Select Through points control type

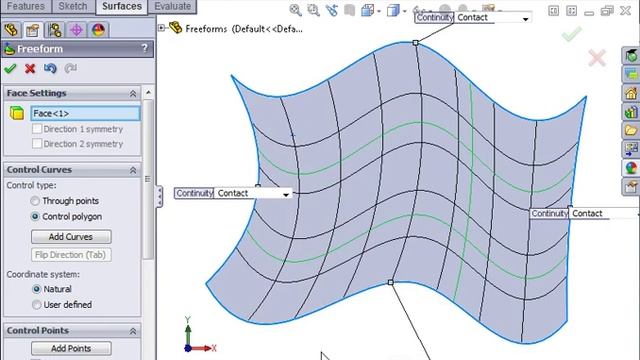(35, 201)
